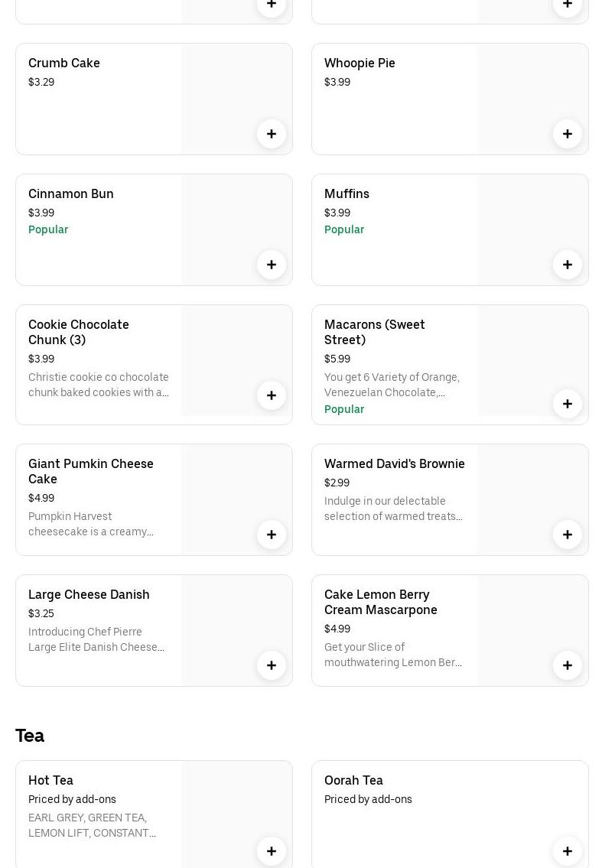
Task: Add Oorah Tea to the order
Action: [x=568, y=851]
